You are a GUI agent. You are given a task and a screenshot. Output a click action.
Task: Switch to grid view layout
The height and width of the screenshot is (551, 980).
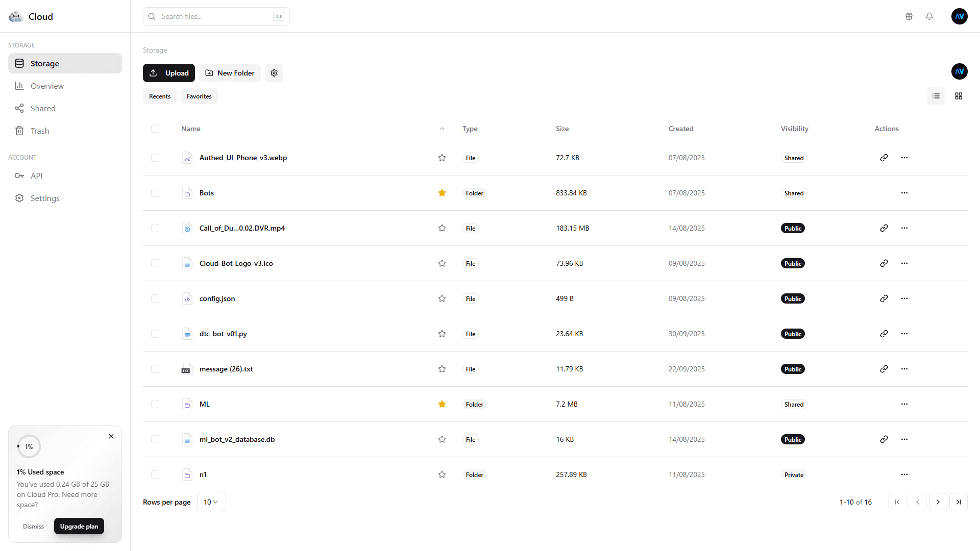[x=959, y=96]
